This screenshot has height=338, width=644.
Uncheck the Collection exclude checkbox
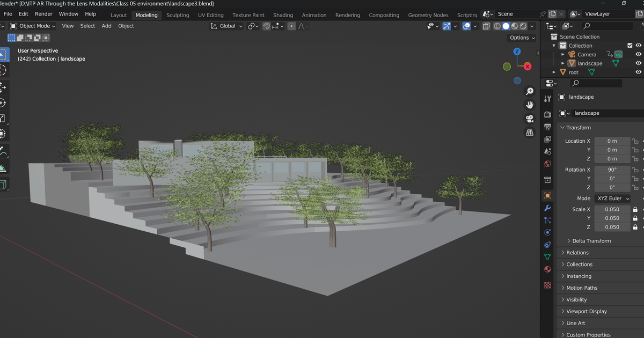630,46
